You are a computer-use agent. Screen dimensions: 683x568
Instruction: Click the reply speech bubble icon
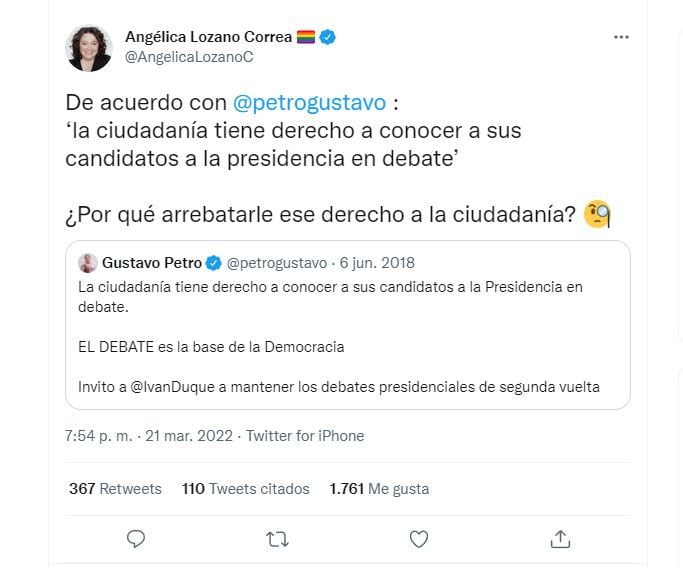point(137,539)
